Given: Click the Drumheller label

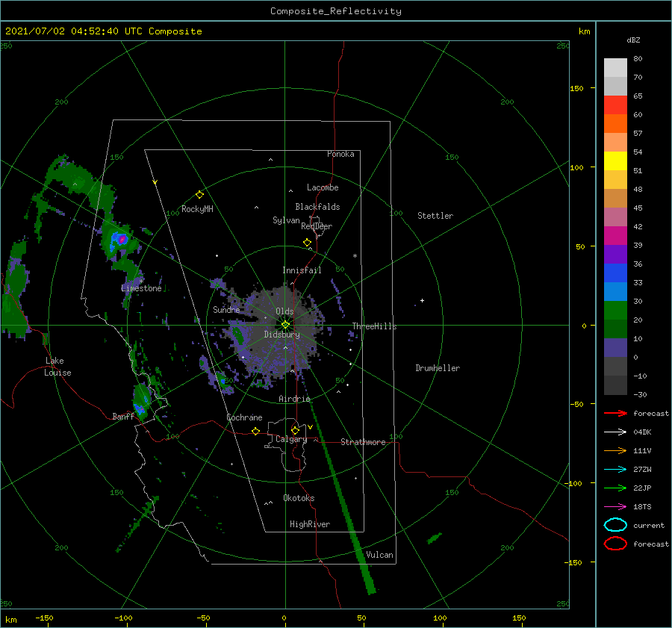Looking at the screenshot, I should point(438,368).
